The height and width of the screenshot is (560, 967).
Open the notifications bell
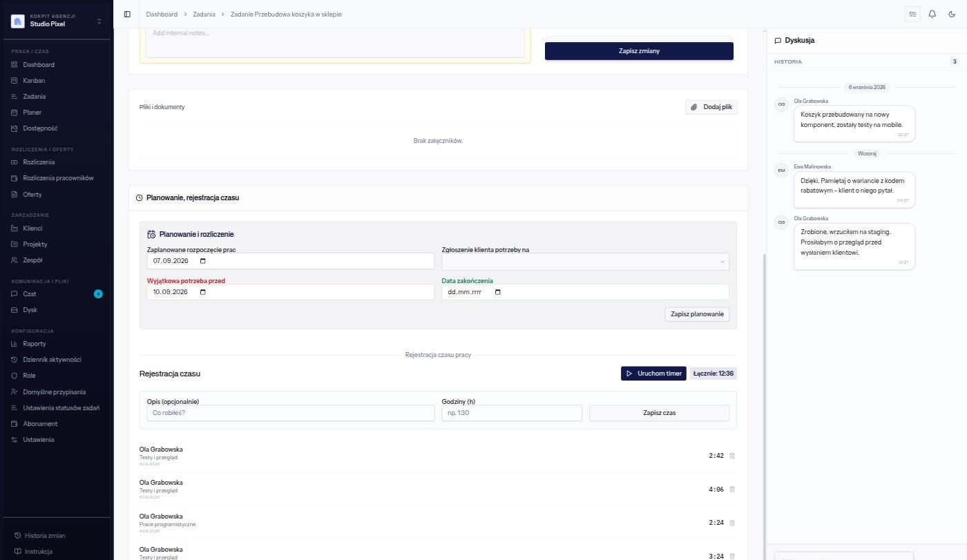coord(932,14)
